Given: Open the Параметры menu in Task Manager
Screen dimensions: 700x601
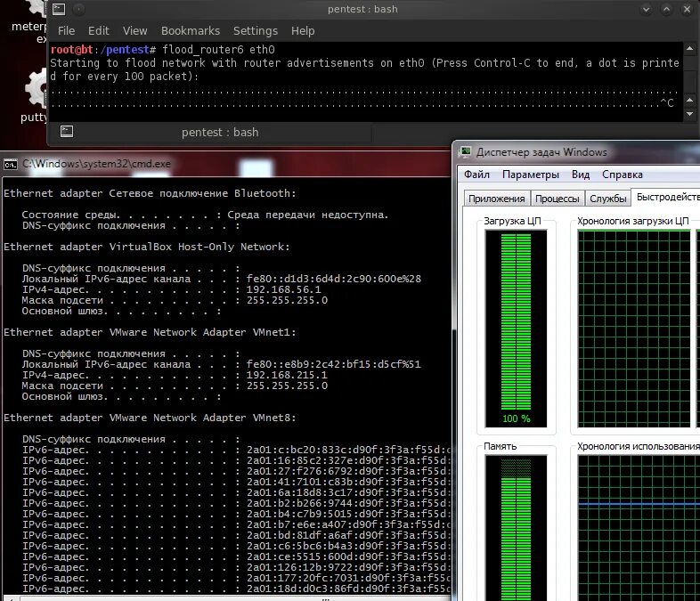Looking at the screenshot, I should pyautogui.click(x=531, y=175).
